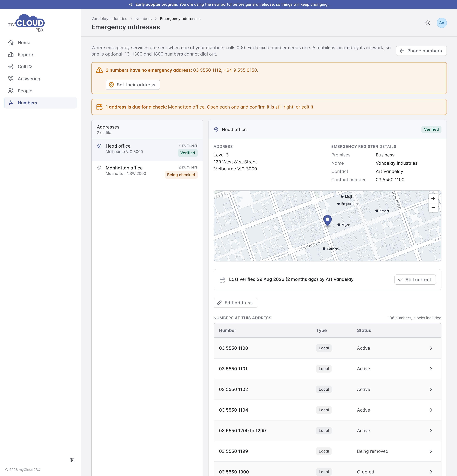Screen dimensions: 457x476
Task: Click the Emporium marker on the map
Action: [x=347, y=204]
